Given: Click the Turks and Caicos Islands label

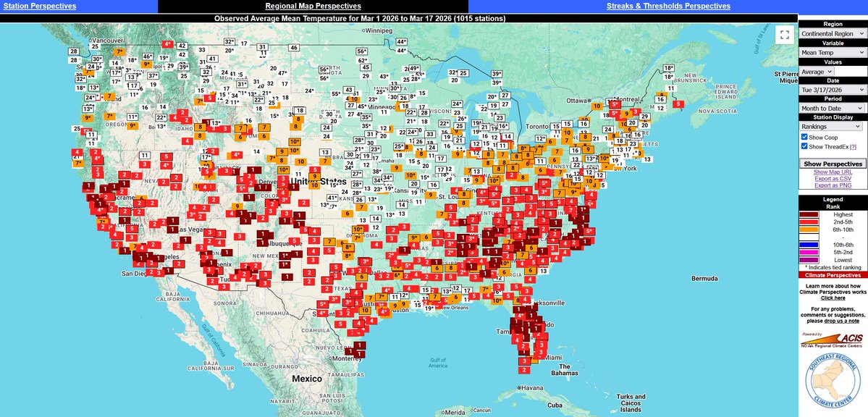Looking at the screenshot, I should pos(631,403).
